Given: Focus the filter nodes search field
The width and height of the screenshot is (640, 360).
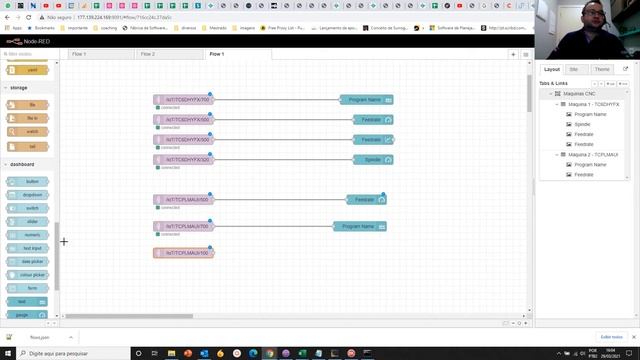Looking at the screenshot, I should pyautogui.click(x=29, y=54).
